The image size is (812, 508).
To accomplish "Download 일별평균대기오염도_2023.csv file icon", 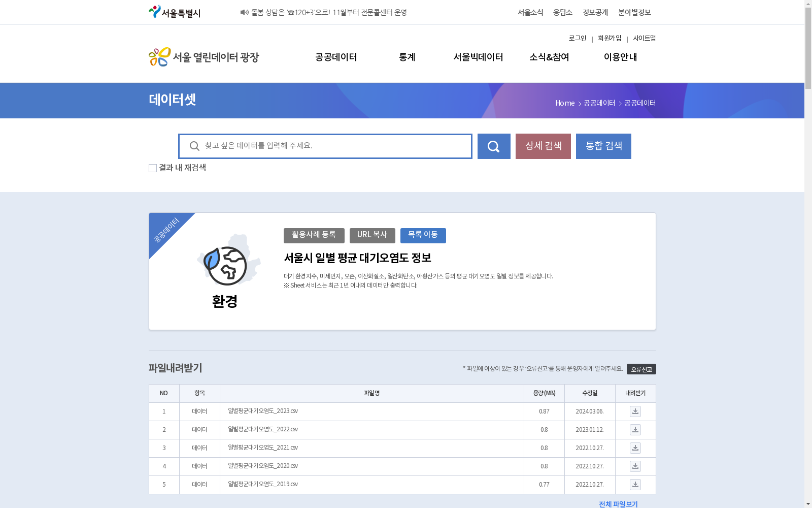I will 635,411.
